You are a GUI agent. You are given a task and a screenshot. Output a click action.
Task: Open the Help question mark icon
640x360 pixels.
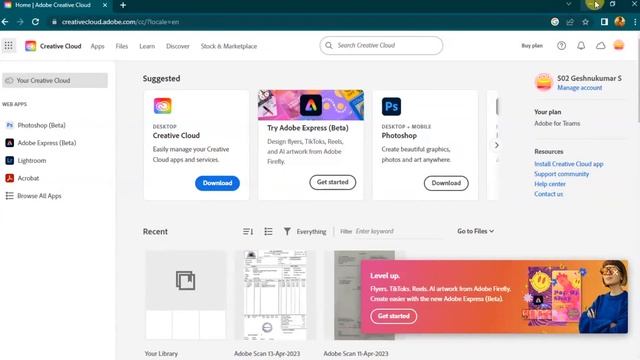(562, 46)
